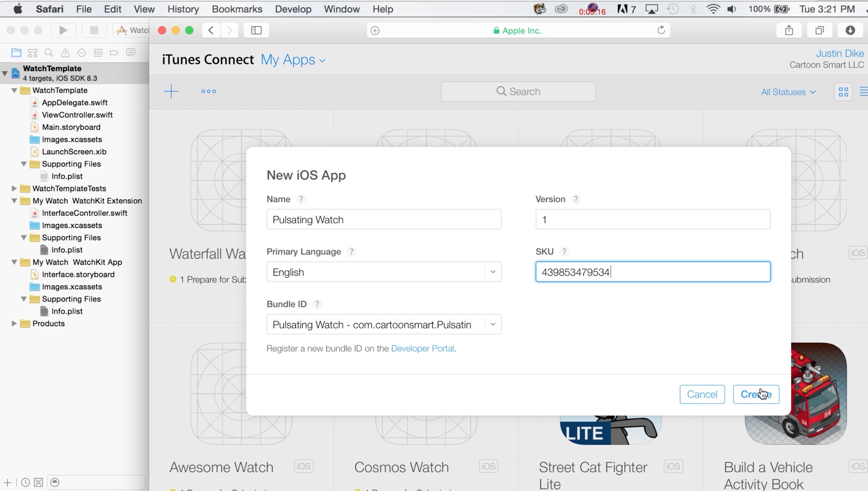Viewport: 868px width, 491px height.
Task: Show Xcode report navigator
Action: pyautogui.click(x=131, y=52)
